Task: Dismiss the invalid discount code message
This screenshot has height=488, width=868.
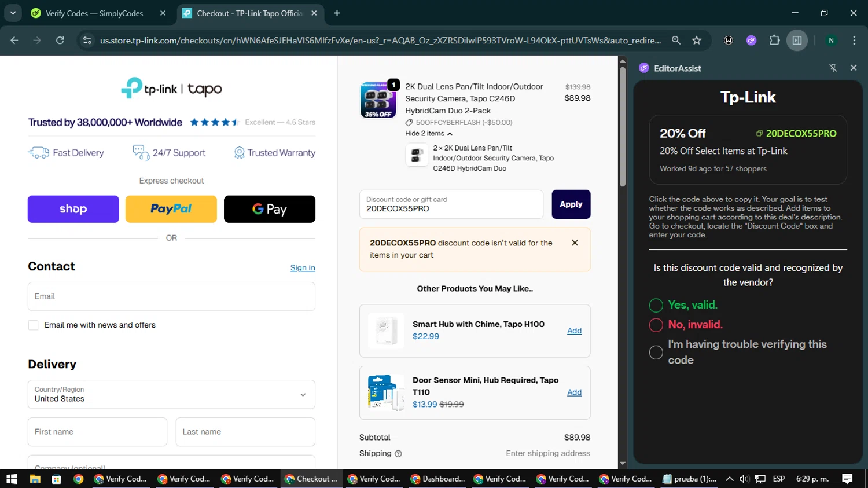Action: 575,243
